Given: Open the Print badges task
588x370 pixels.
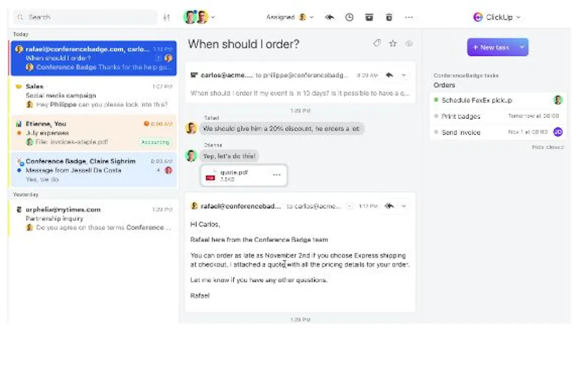Looking at the screenshot, I should pos(498,116).
